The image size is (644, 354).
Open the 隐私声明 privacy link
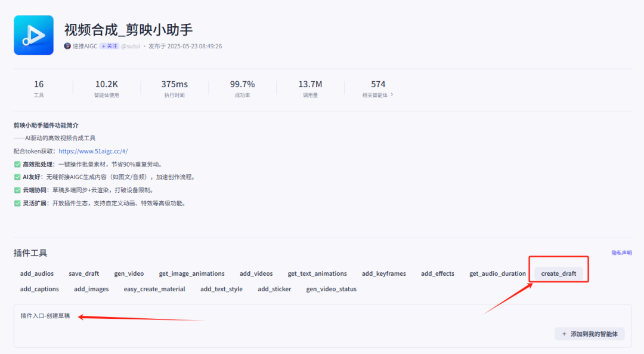pos(621,253)
